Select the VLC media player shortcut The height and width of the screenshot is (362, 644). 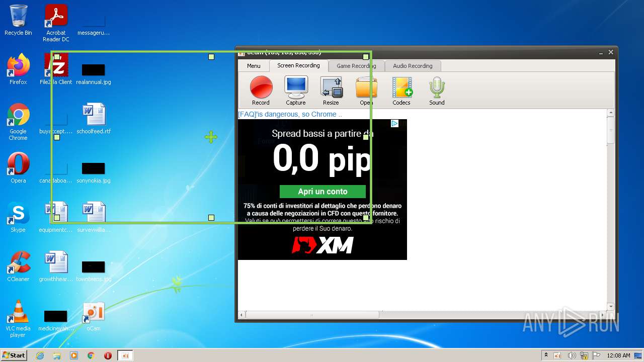18,319
